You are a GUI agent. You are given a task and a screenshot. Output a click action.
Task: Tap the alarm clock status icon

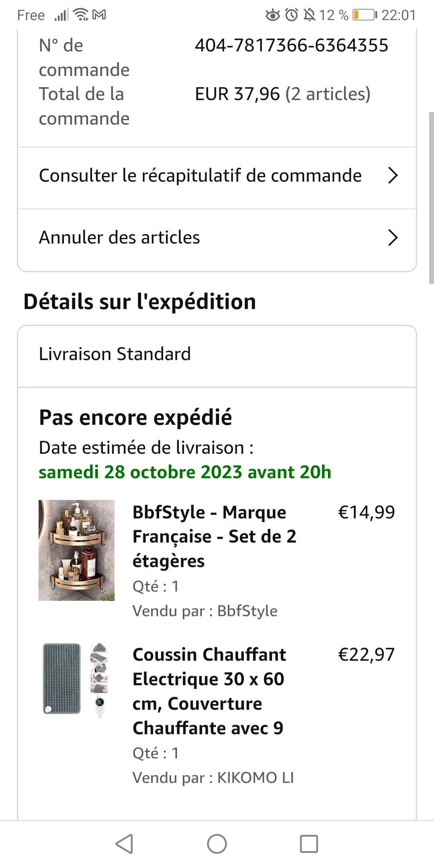click(292, 15)
